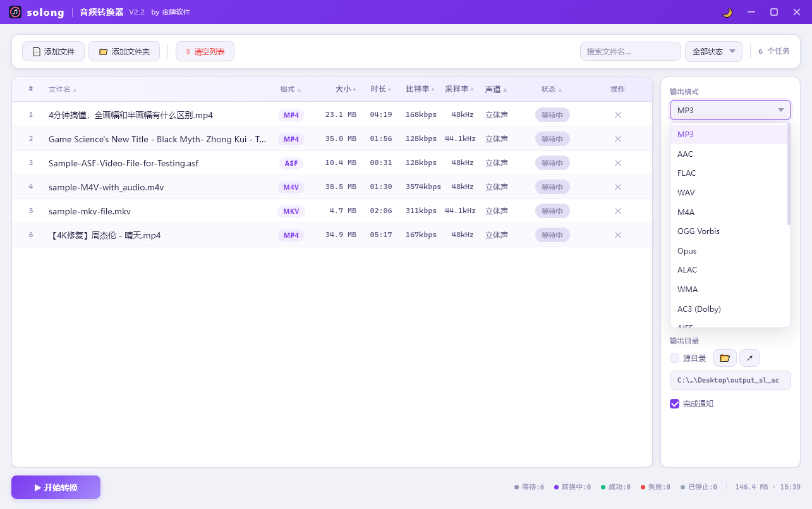Remove sample-M4V-with_audio.m4v using X icon
This screenshot has width=812, height=509.
(618, 187)
